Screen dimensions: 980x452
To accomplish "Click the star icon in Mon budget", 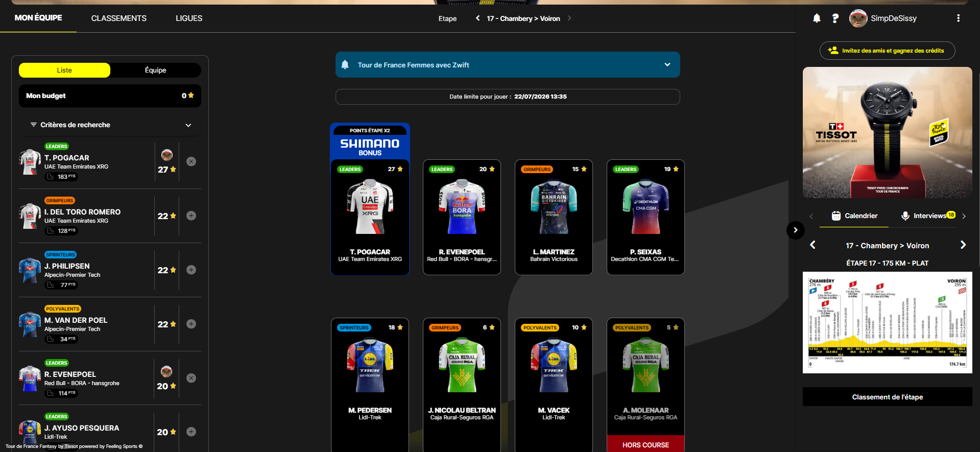I will pyautogui.click(x=191, y=96).
